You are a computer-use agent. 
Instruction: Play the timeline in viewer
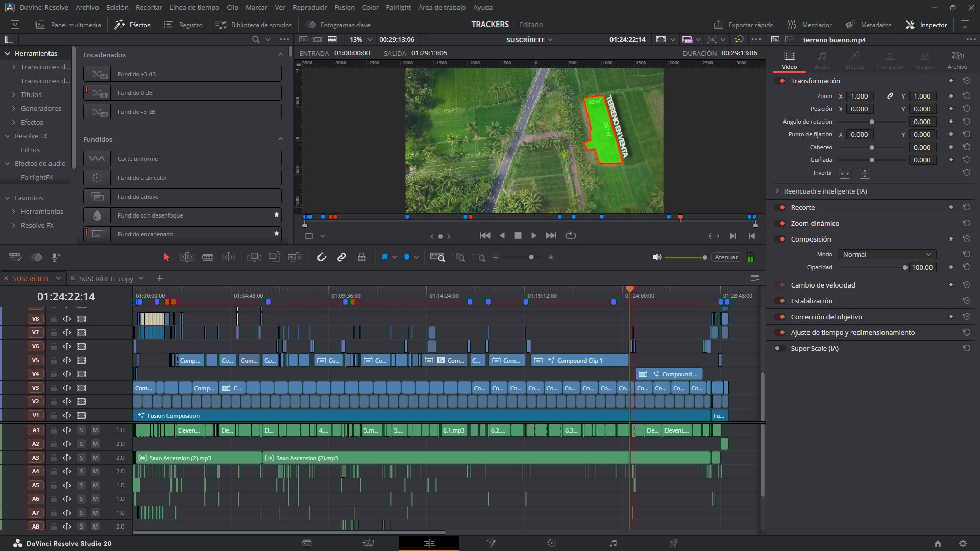coord(534,236)
